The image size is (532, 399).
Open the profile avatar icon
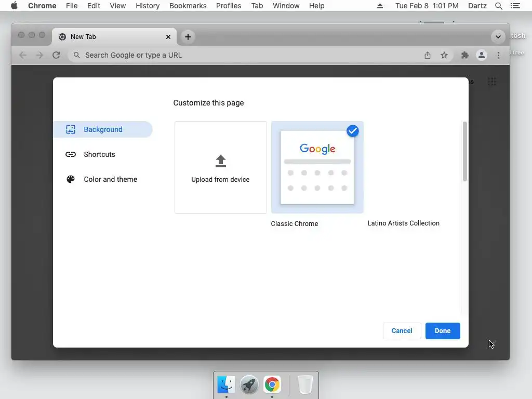point(482,55)
